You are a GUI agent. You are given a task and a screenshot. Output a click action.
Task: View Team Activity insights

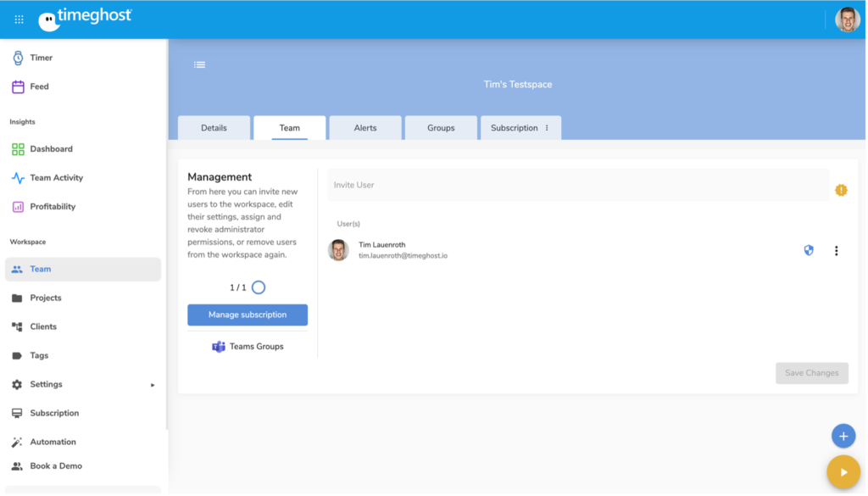coord(56,178)
